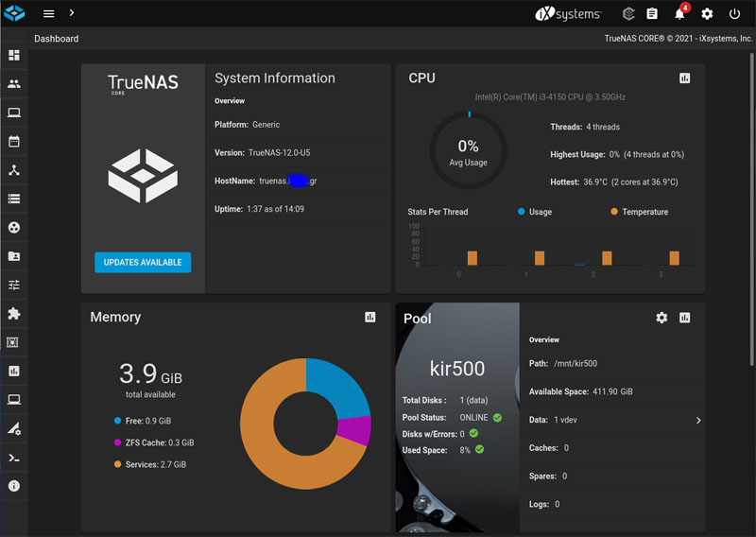Click the Used Space 8% check mark
The width and height of the screenshot is (756, 537).
[x=479, y=449]
